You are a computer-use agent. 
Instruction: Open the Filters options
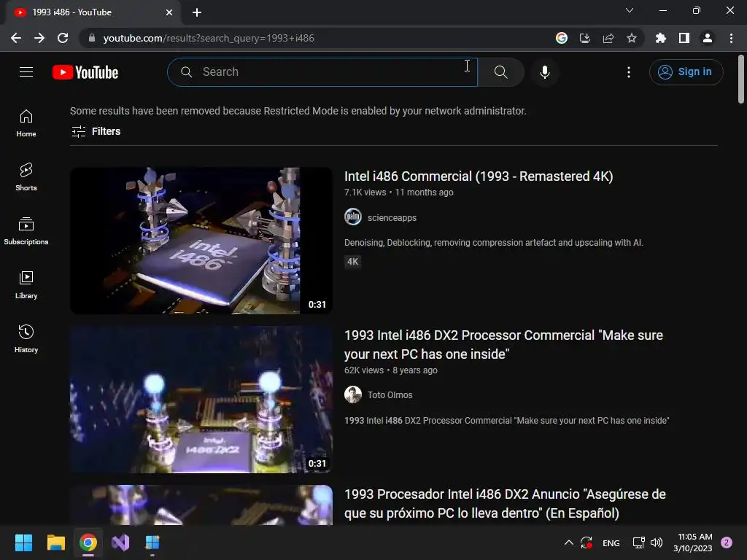(96, 131)
